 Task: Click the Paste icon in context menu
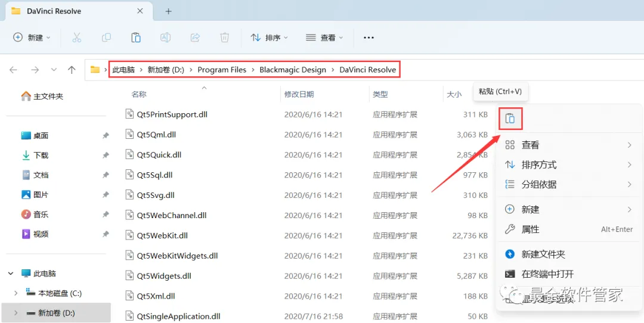[x=510, y=119]
